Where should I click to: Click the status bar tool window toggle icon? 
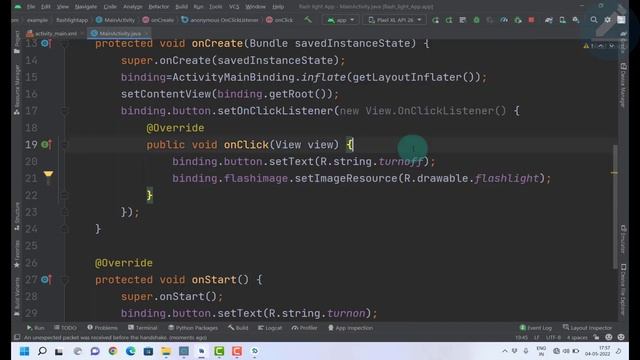[x=17, y=337]
